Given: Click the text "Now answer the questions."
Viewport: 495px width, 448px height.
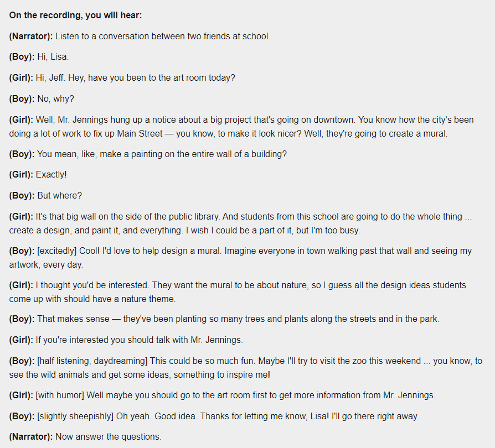Looking at the screenshot, I should [x=109, y=437].
